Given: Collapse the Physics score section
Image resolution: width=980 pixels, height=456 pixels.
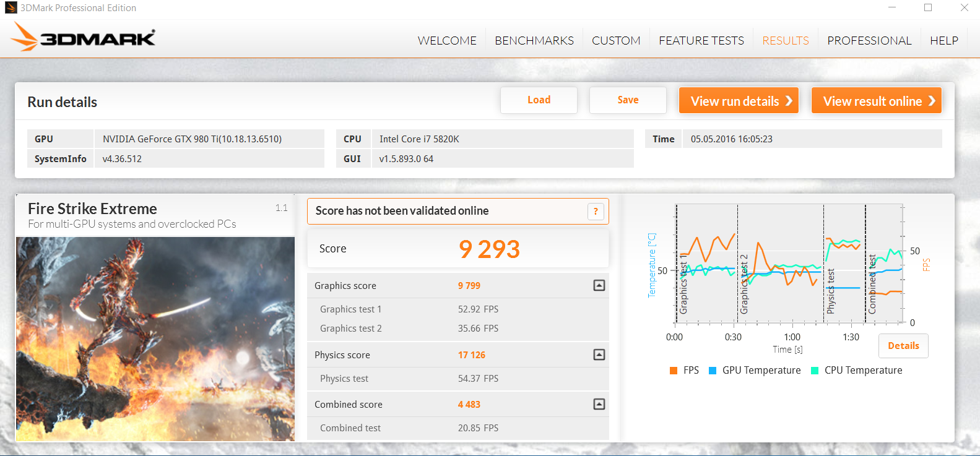Looking at the screenshot, I should coord(599,355).
